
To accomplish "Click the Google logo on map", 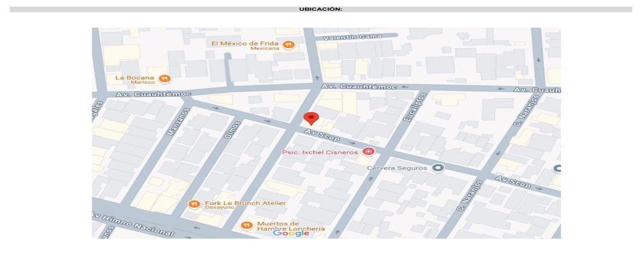I will 291,233.
